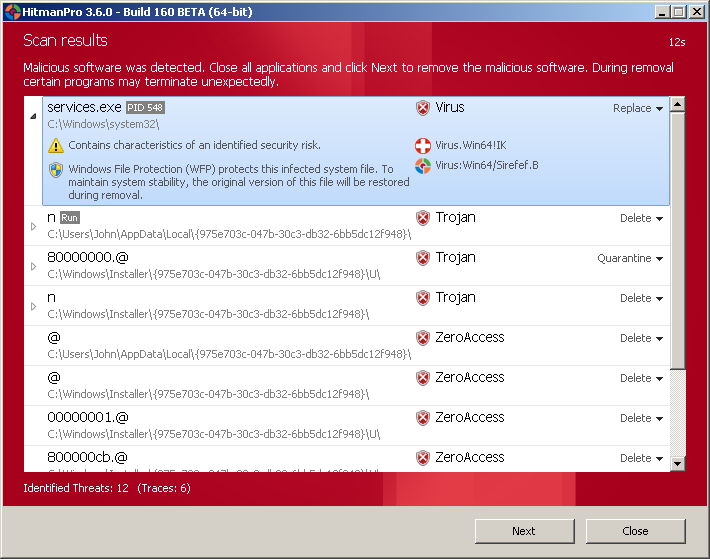Click the icon beside Virus:Win64/Sirefef.B
The height and width of the screenshot is (559, 710).
[x=423, y=166]
